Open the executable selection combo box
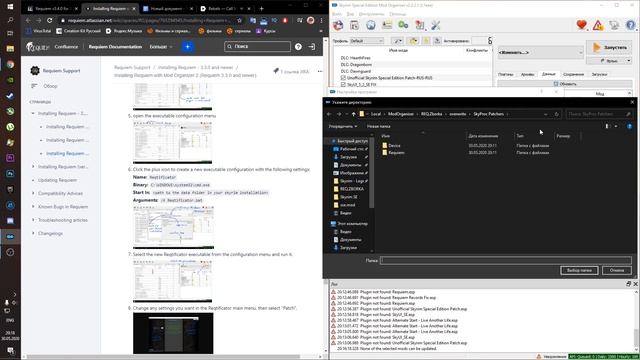 tap(540, 53)
